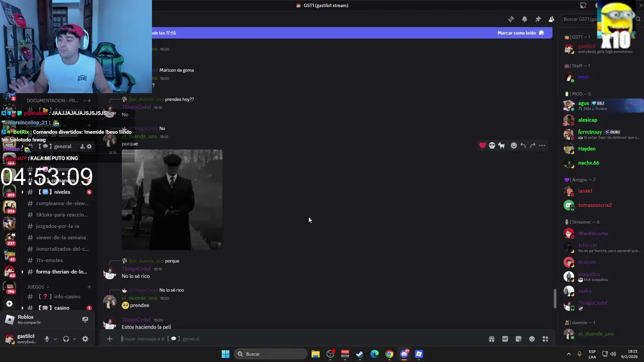Open the gift icon in message bar
Image resolution: width=644 pixels, height=362 pixels.
492,339
